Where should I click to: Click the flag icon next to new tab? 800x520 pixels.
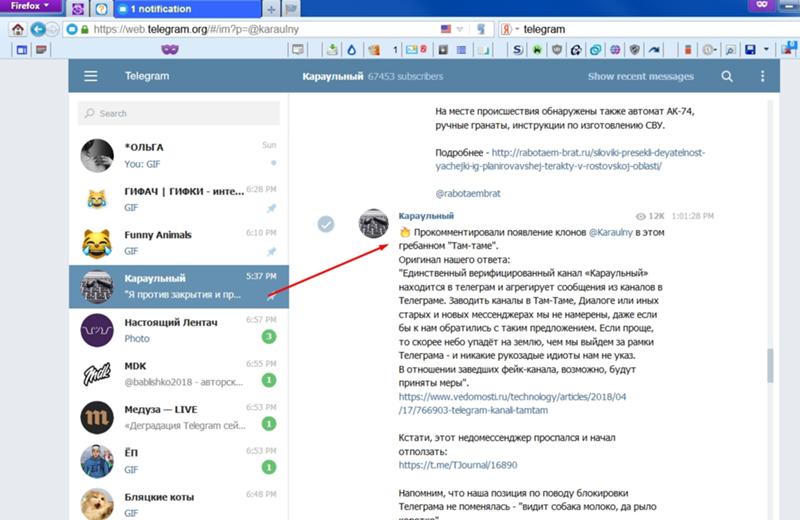click(291, 9)
